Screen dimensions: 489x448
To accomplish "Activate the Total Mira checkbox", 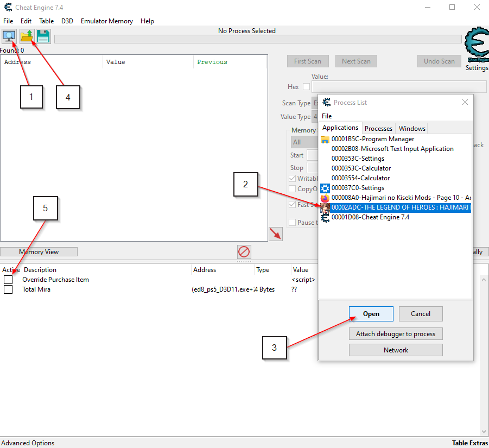I will [8, 289].
